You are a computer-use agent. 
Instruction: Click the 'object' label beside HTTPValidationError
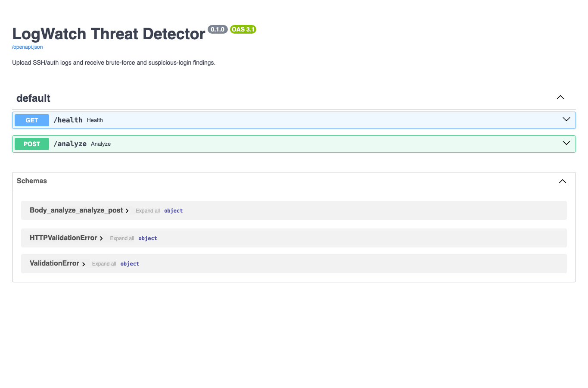pos(148,238)
